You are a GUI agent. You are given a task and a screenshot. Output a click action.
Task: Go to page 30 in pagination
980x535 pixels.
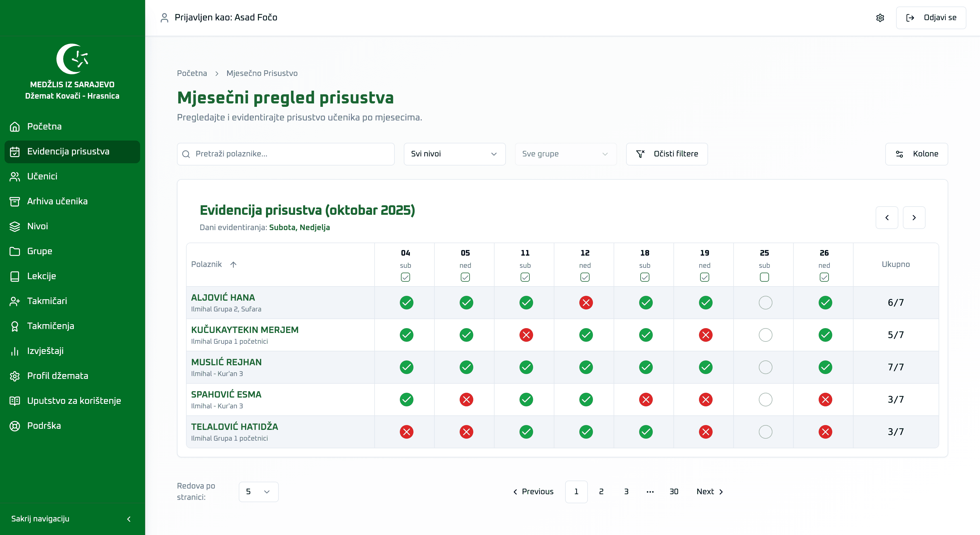point(674,492)
